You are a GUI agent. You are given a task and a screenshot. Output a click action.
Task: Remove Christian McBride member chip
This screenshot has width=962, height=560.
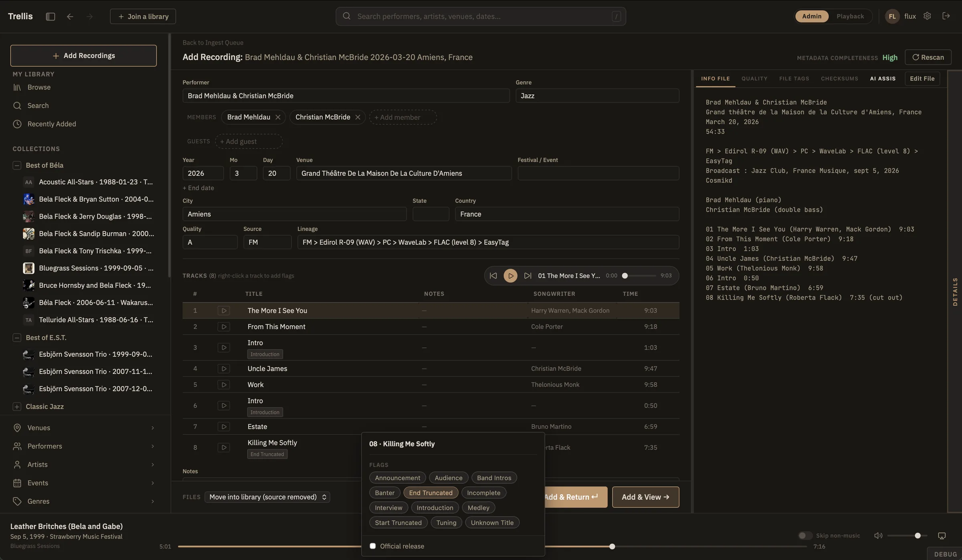coord(358,117)
